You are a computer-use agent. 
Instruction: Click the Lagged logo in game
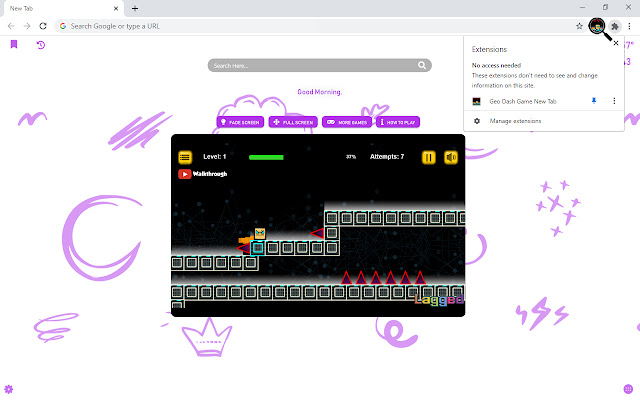point(439,300)
